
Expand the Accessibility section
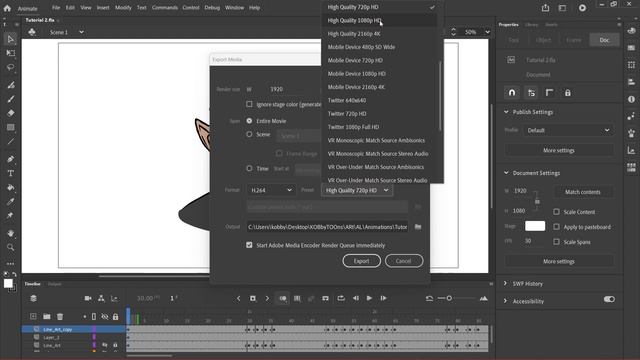point(505,301)
